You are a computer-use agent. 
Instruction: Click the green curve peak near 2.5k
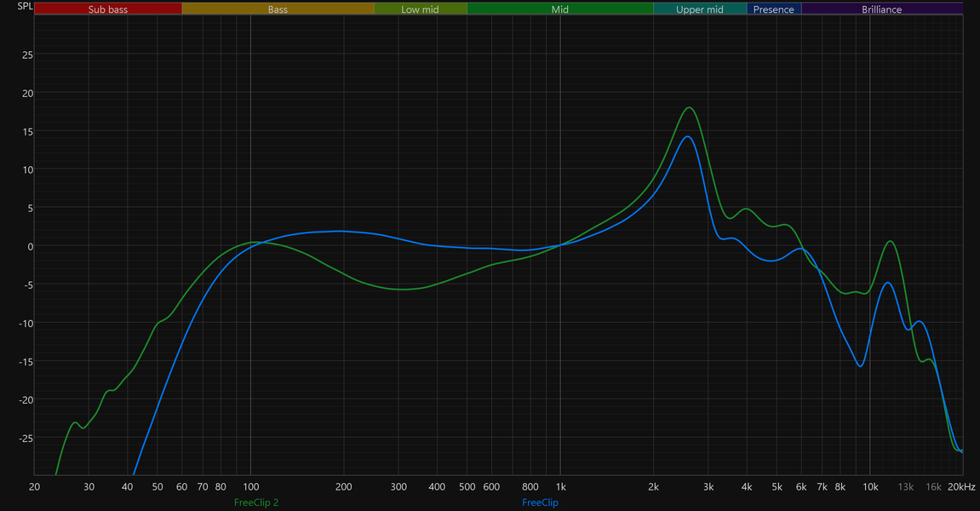pyautogui.click(x=690, y=107)
